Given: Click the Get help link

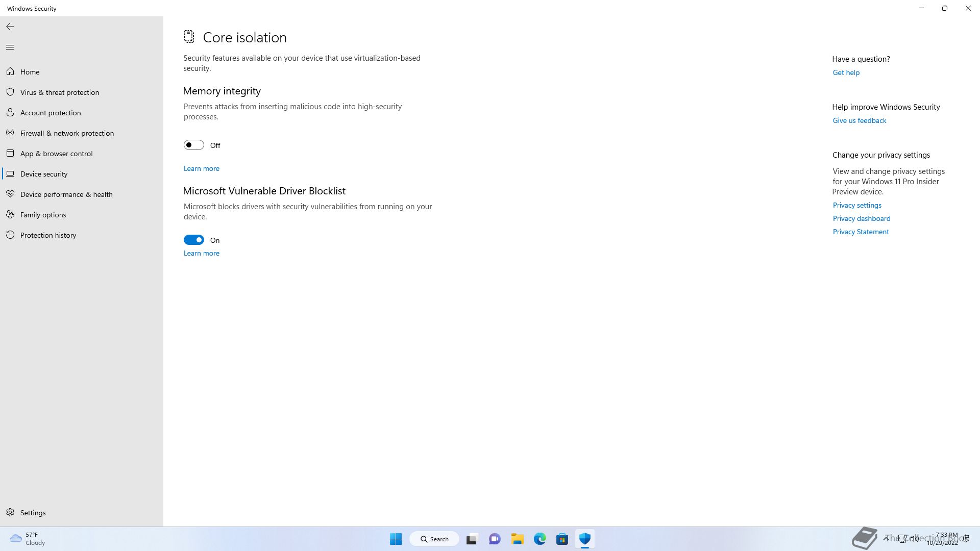Looking at the screenshot, I should 846,72.
